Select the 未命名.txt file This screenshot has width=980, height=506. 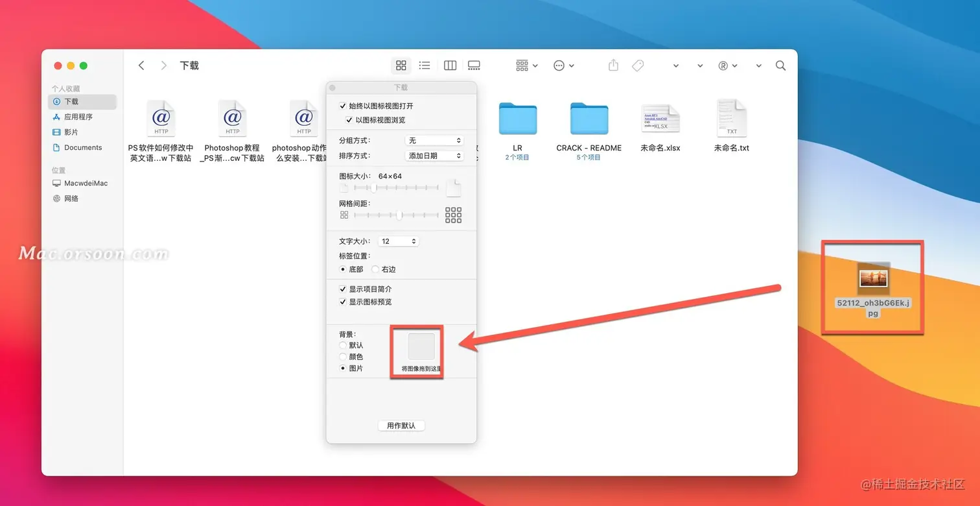tap(731, 120)
